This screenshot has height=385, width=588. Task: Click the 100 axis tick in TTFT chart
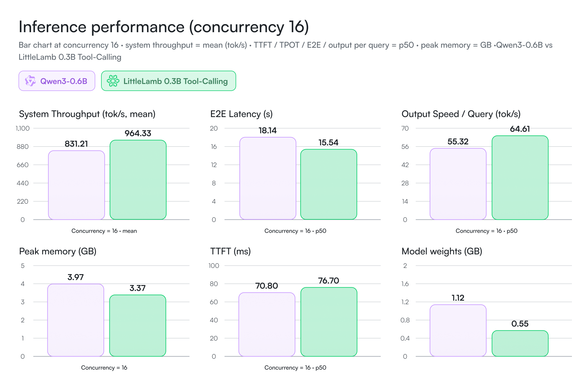pos(214,265)
